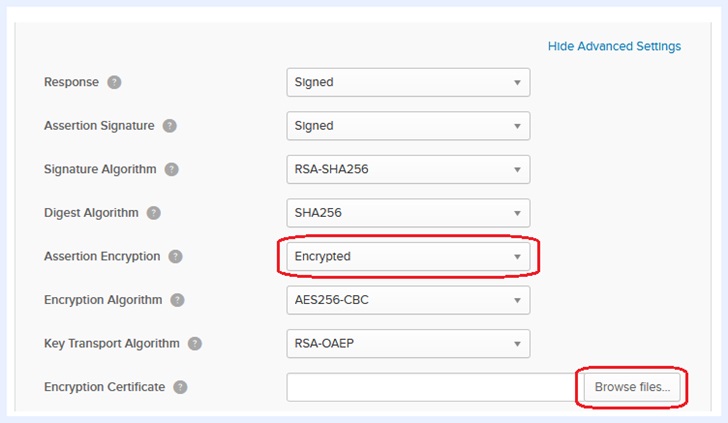Open Digest Algorithm SHA256 dropdown

click(x=408, y=213)
